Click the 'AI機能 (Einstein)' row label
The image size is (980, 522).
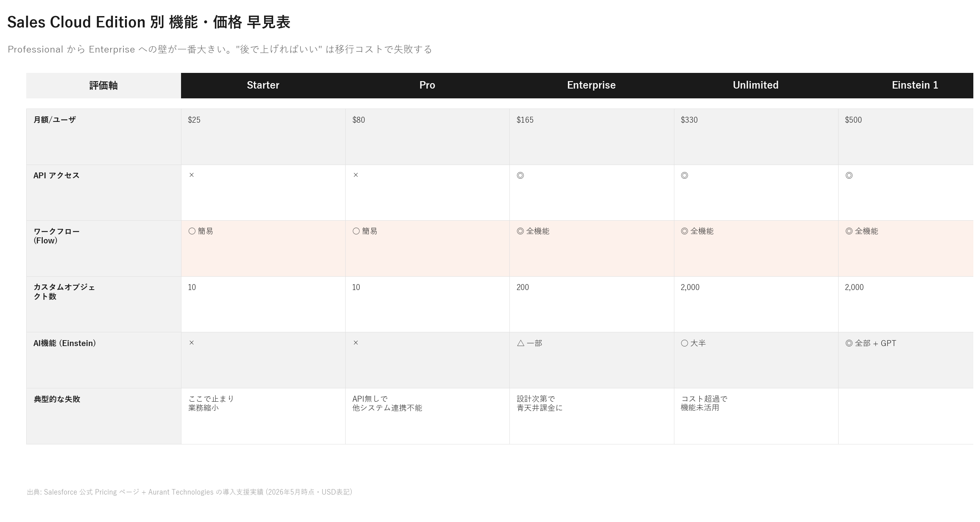click(x=65, y=343)
